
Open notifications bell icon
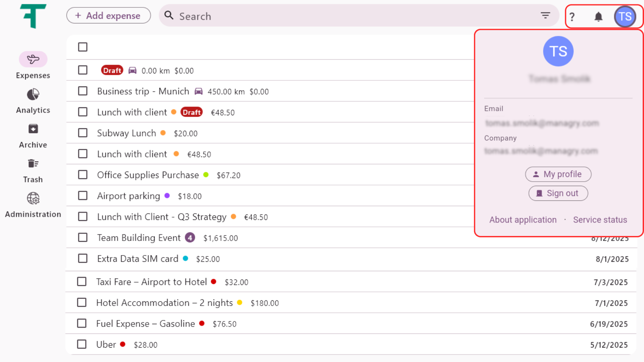pos(598,16)
